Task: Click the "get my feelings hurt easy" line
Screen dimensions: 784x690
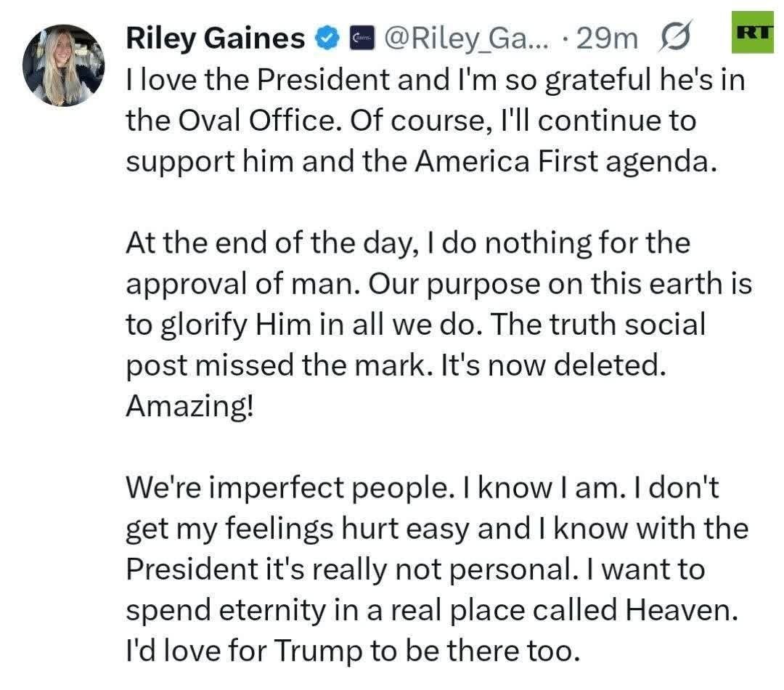Action: 437,529
